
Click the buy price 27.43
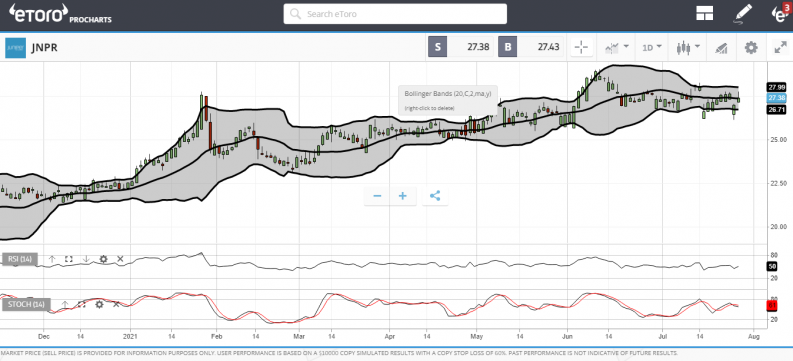[548, 48]
